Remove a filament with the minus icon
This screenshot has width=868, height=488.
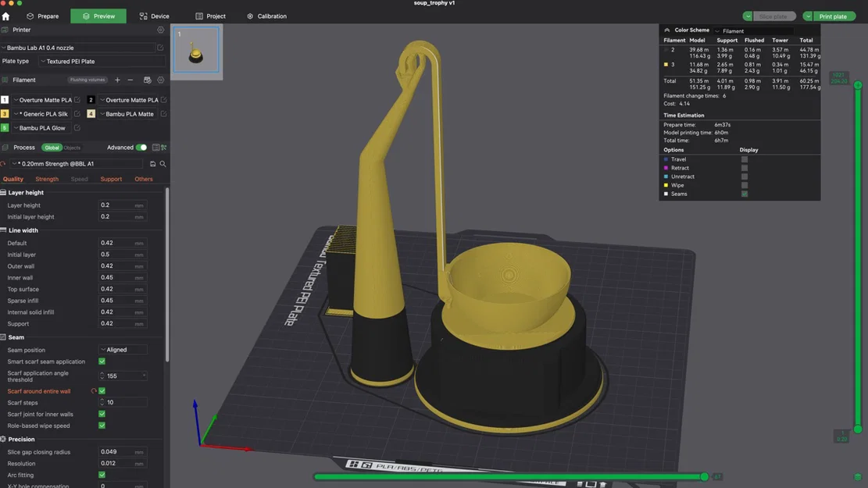coord(130,80)
